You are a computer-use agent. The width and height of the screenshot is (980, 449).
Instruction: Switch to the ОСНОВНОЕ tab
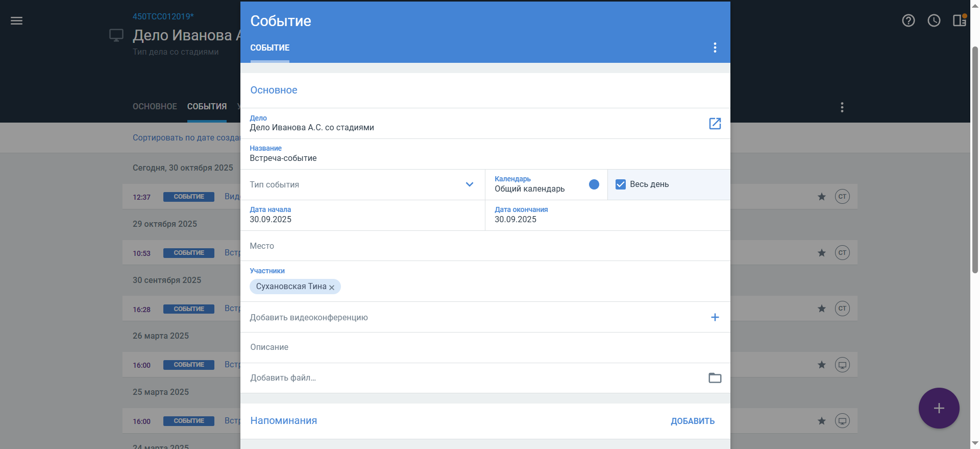[155, 106]
